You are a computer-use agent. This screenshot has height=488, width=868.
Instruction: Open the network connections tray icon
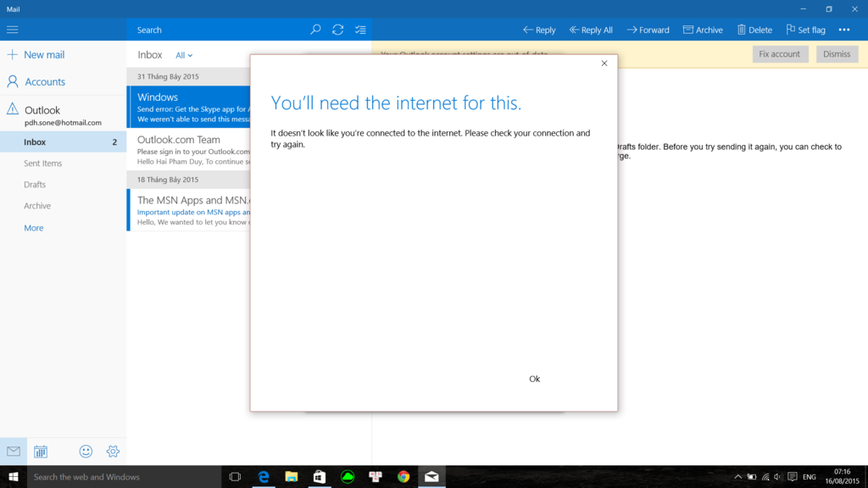pyautogui.click(x=765, y=477)
